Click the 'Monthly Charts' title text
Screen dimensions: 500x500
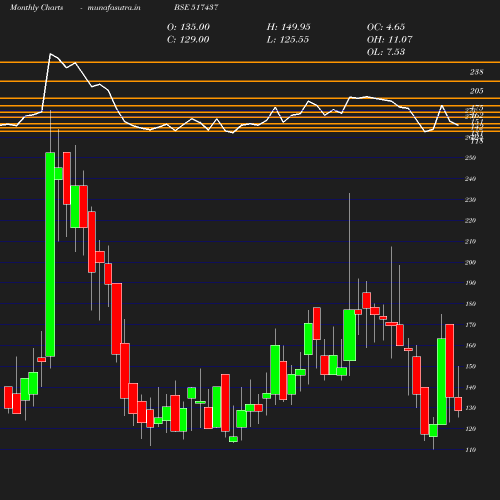click(x=36, y=7)
